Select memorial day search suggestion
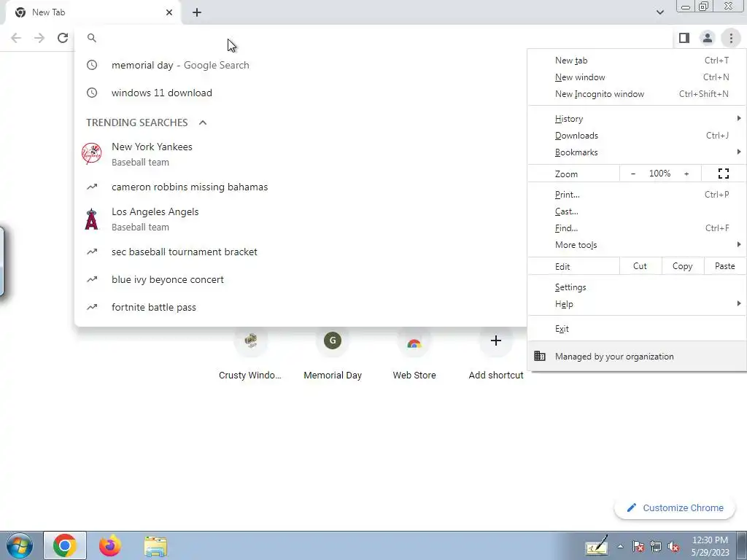 click(x=301, y=65)
